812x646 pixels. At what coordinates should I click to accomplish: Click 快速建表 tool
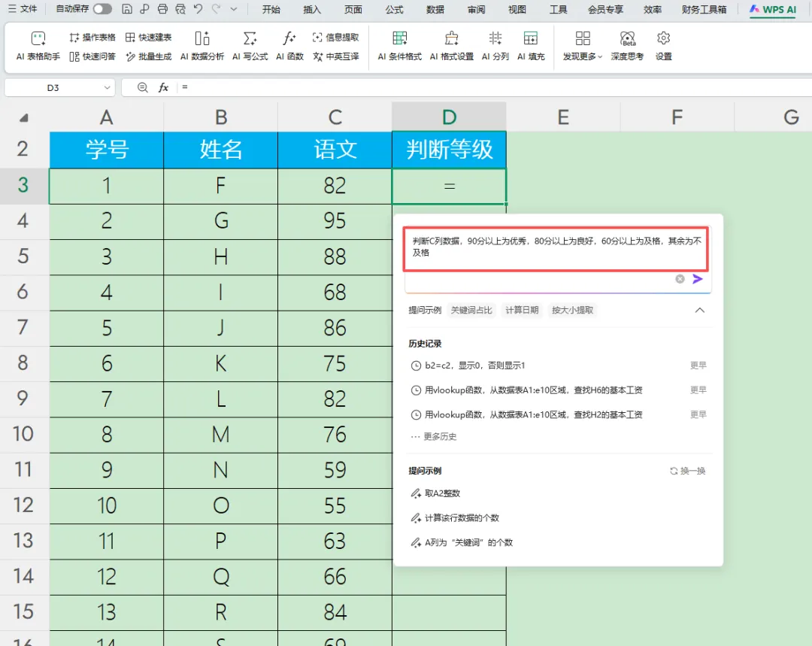click(149, 38)
